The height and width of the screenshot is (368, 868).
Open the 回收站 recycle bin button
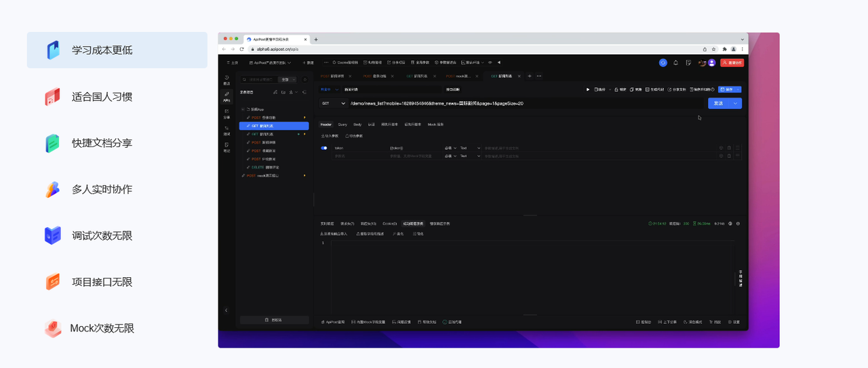pos(274,320)
